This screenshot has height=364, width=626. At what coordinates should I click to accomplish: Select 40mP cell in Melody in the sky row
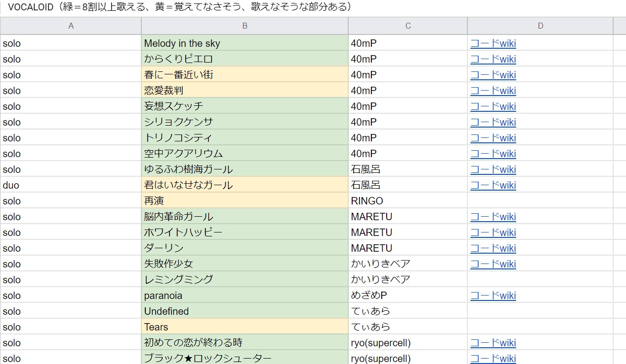[x=408, y=43]
